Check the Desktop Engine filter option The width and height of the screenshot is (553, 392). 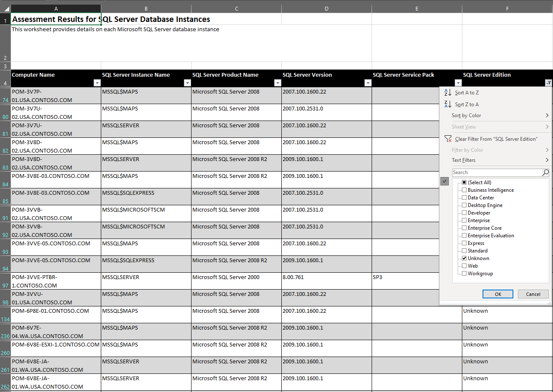click(464, 205)
